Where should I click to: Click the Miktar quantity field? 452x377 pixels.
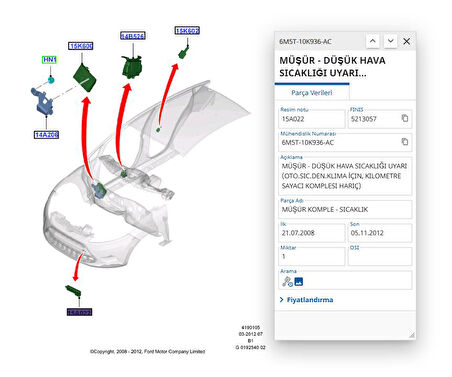pos(312,256)
